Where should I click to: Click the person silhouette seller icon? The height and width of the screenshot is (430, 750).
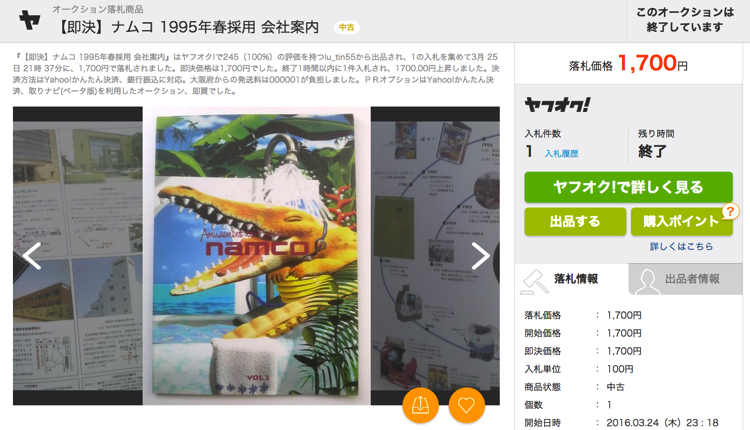pyautogui.click(x=647, y=281)
